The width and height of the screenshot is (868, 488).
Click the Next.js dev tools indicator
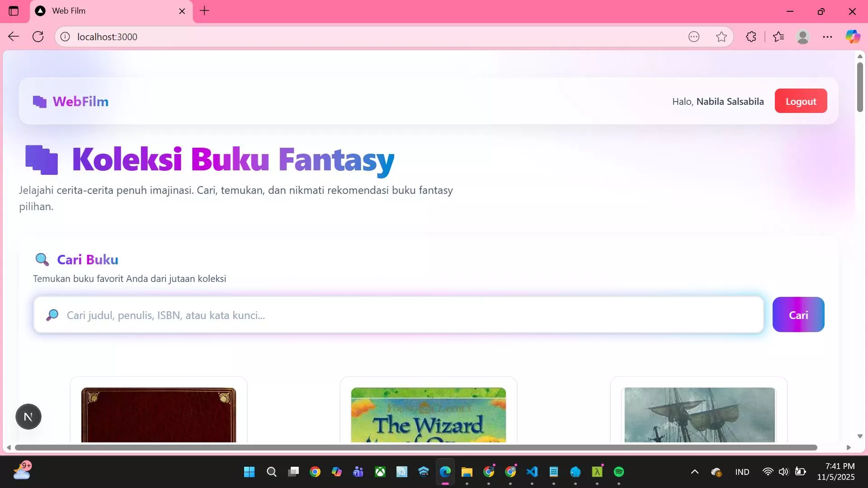click(x=28, y=417)
